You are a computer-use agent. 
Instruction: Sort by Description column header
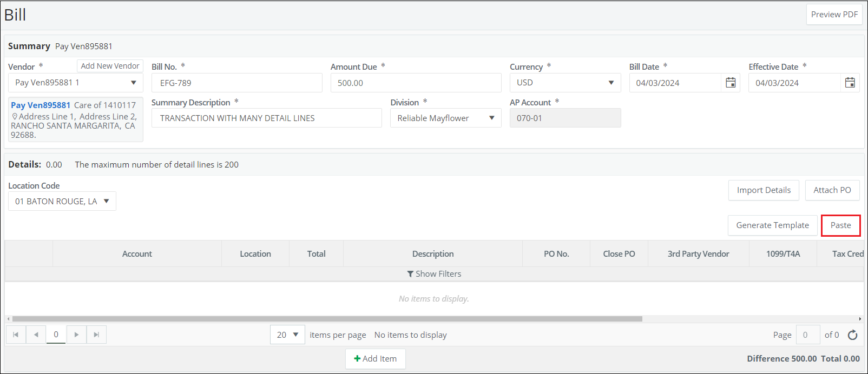(x=433, y=254)
